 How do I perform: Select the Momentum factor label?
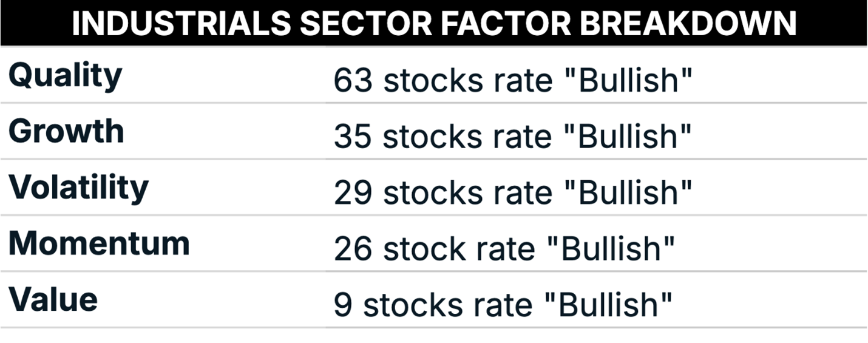(x=99, y=243)
